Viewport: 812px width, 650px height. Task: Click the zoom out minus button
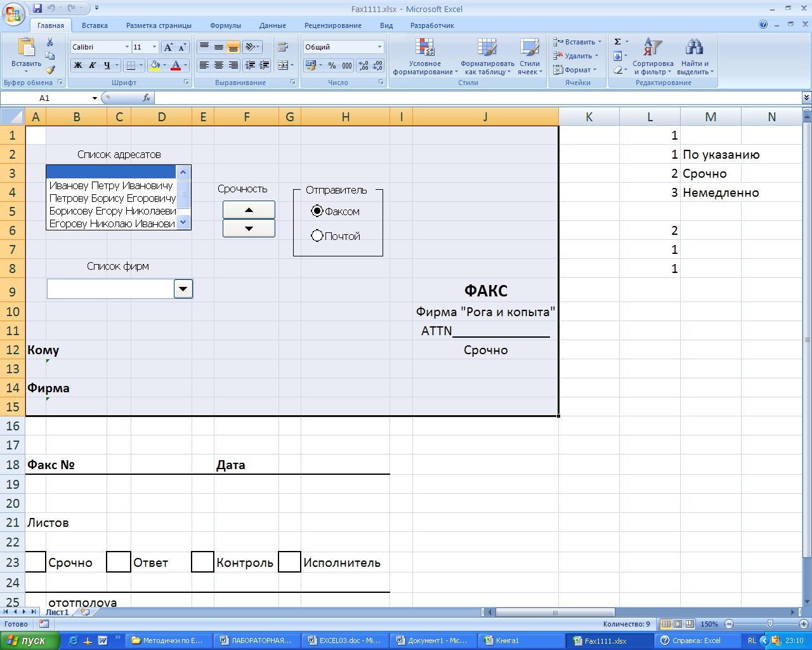click(x=729, y=624)
